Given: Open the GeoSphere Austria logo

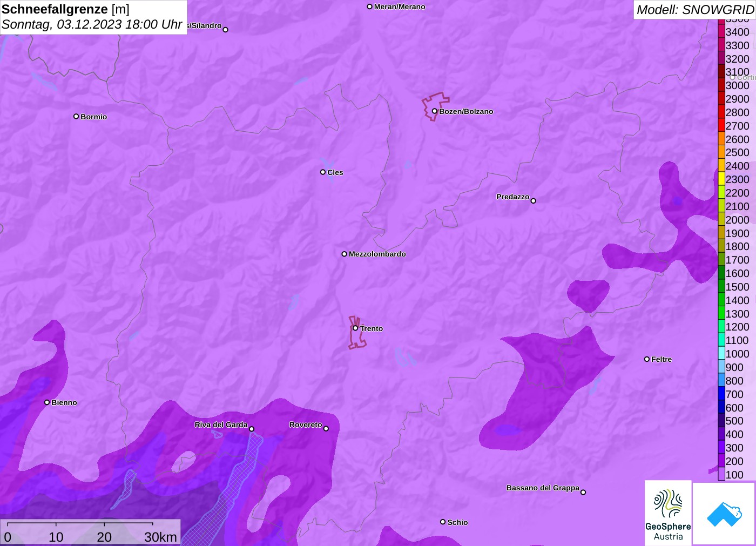Looking at the screenshot, I should pos(668,513).
